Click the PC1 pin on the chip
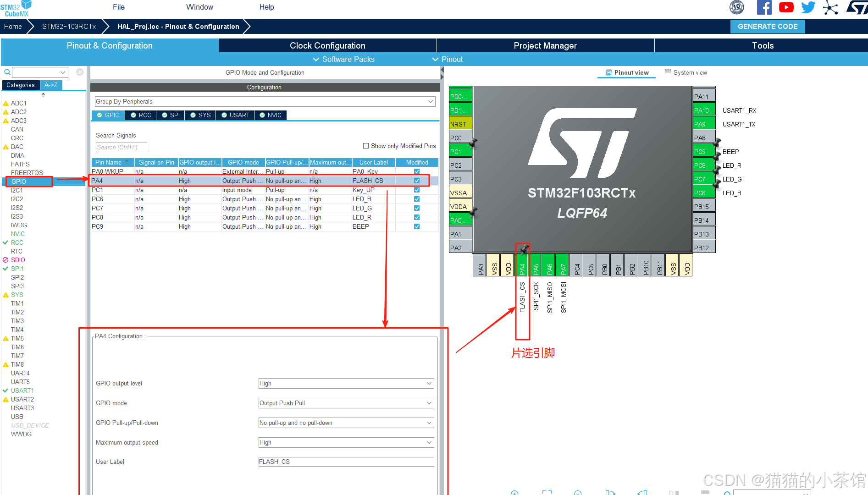The width and height of the screenshot is (868, 495). (x=460, y=151)
